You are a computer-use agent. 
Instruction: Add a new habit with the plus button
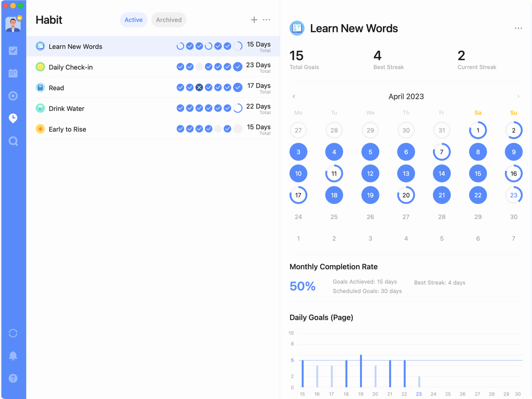254,20
